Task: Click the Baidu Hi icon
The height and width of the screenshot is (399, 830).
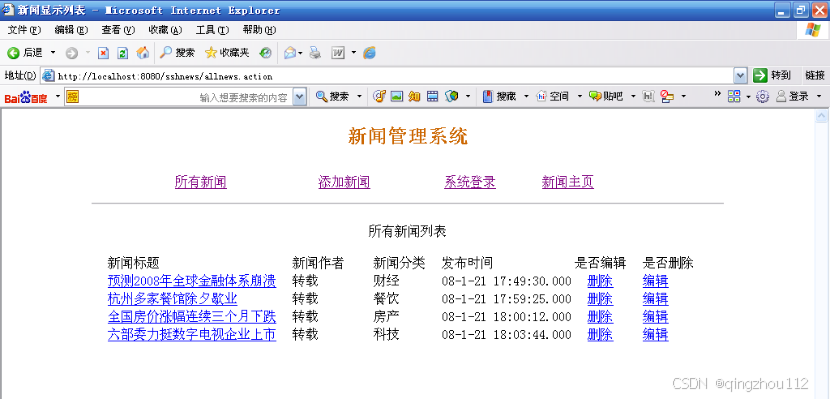Action: pyautogui.click(x=648, y=96)
